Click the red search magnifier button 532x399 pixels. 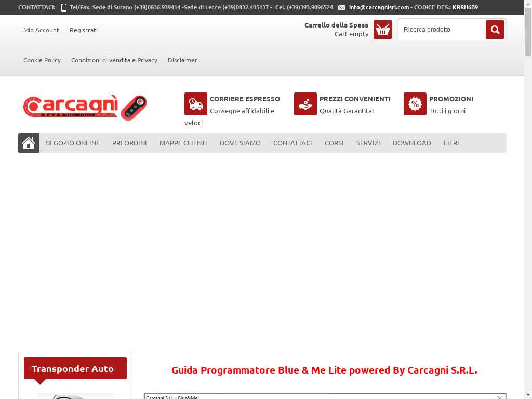click(495, 30)
